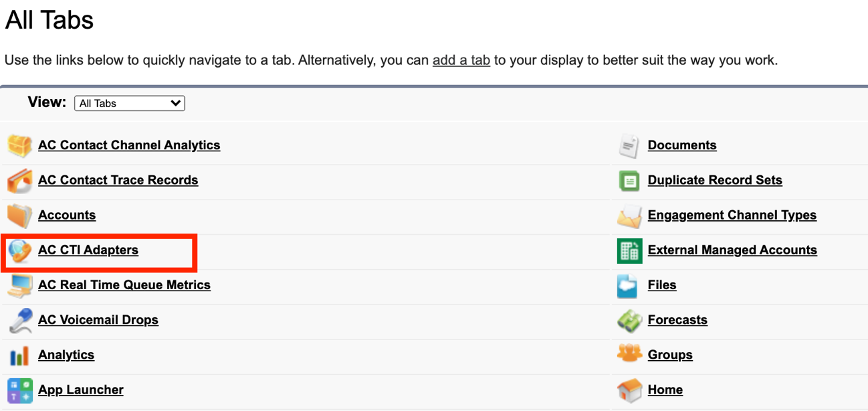Screen dimensions: 868x411
Task: Click the Groups people icon
Action: pyautogui.click(x=629, y=355)
